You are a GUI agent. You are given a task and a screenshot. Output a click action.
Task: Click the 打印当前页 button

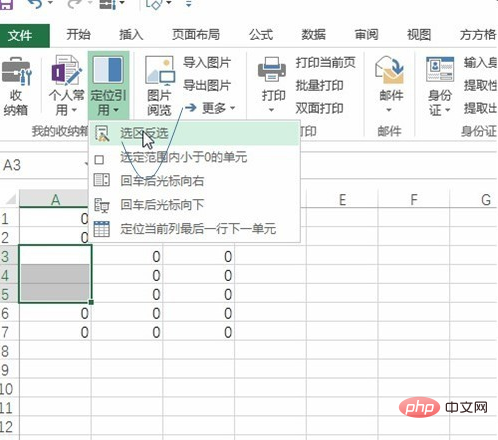(x=325, y=62)
